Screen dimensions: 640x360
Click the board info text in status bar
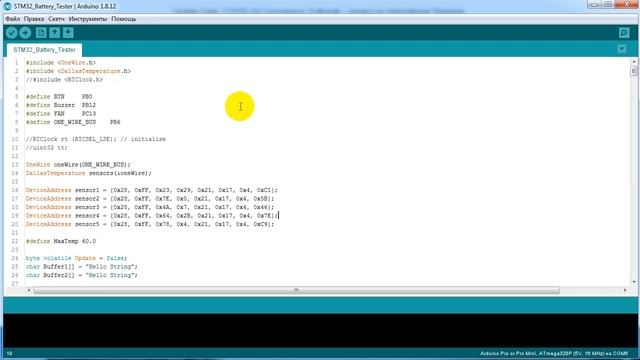554,353
